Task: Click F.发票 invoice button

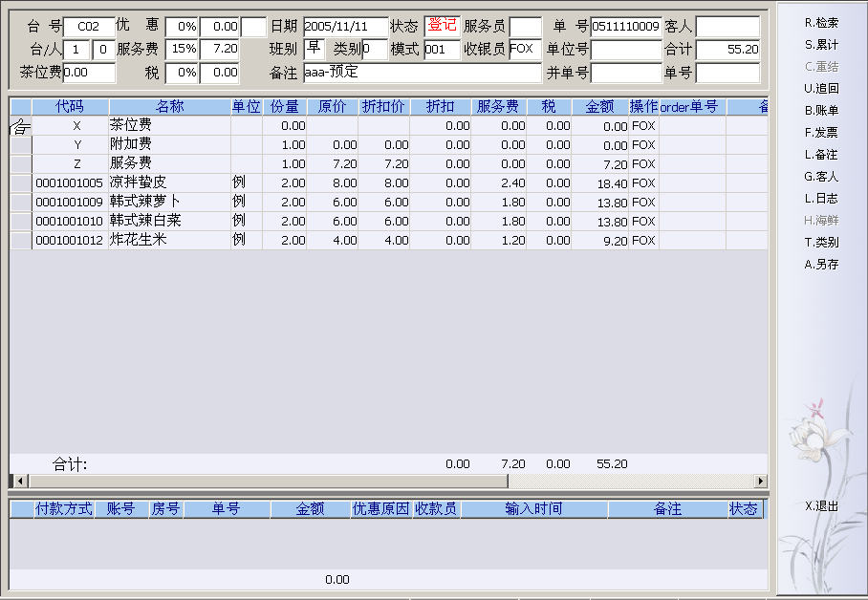Action: pyautogui.click(x=821, y=132)
